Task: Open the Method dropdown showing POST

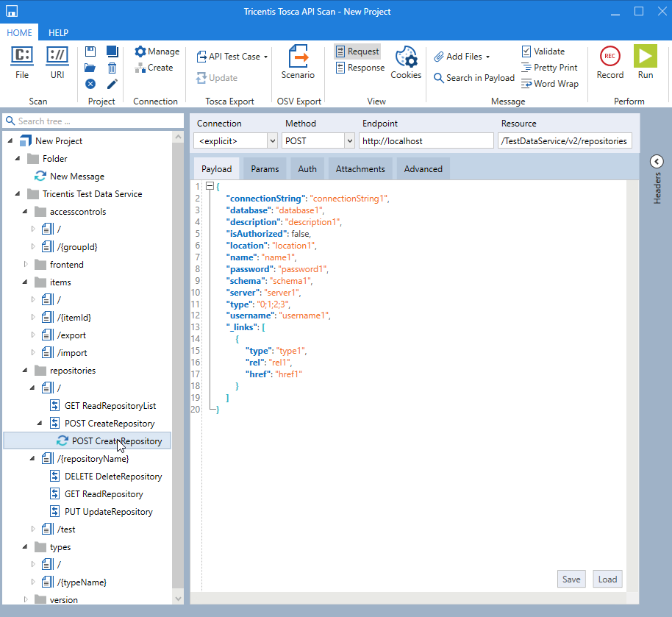Action: (x=348, y=140)
